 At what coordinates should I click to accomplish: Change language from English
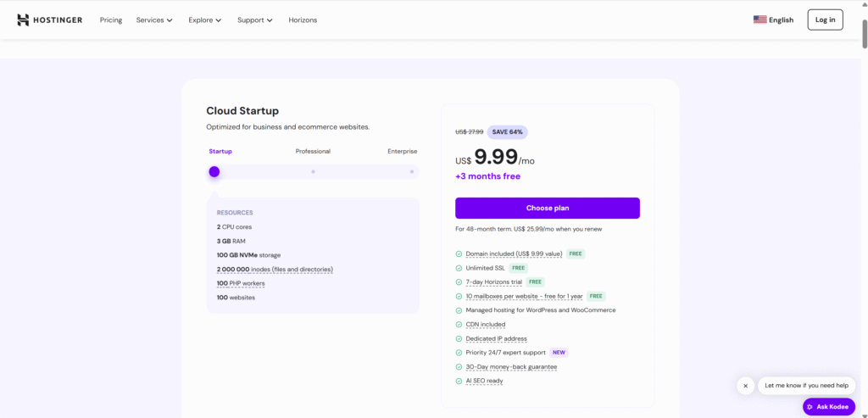point(773,20)
